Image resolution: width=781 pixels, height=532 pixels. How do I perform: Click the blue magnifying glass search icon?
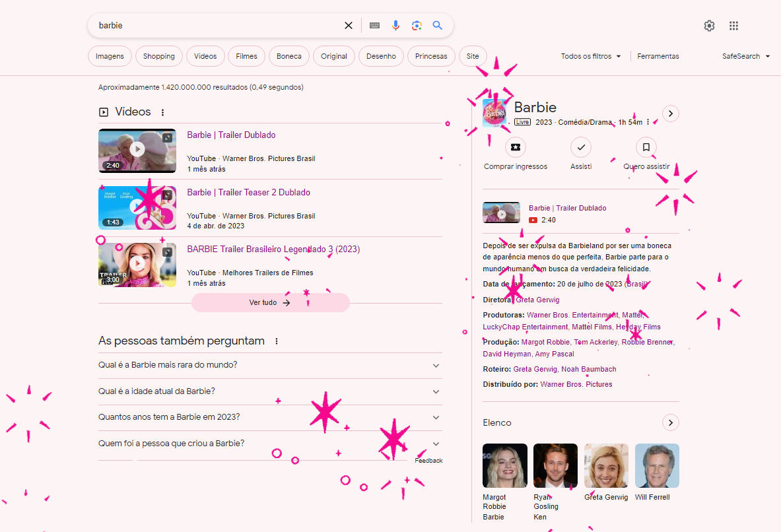click(x=437, y=26)
